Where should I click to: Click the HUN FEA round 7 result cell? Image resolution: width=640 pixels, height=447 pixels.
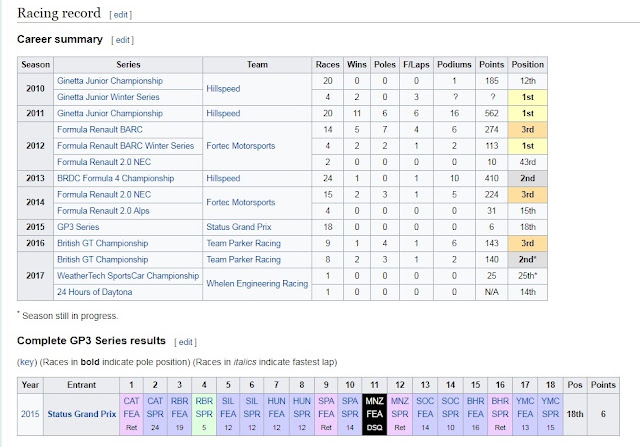[x=276, y=414]
